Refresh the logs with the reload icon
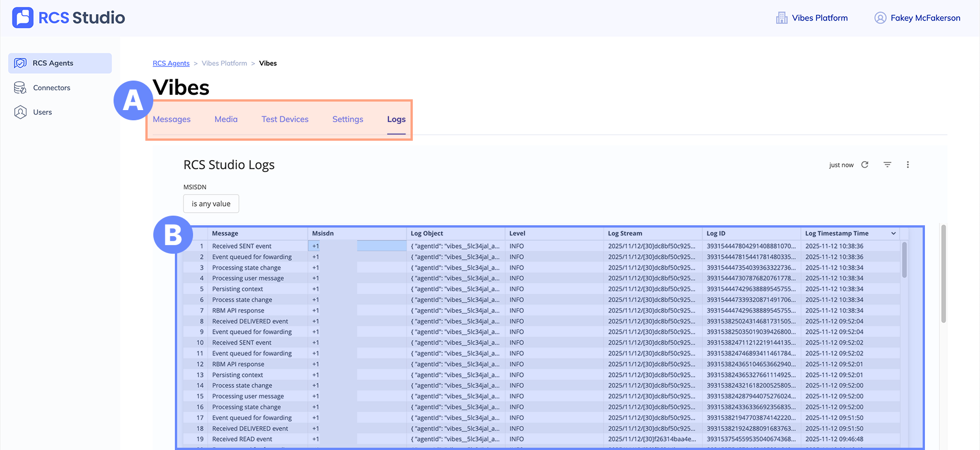Screen dimensions: 980x450 click(x=865, y=165)
